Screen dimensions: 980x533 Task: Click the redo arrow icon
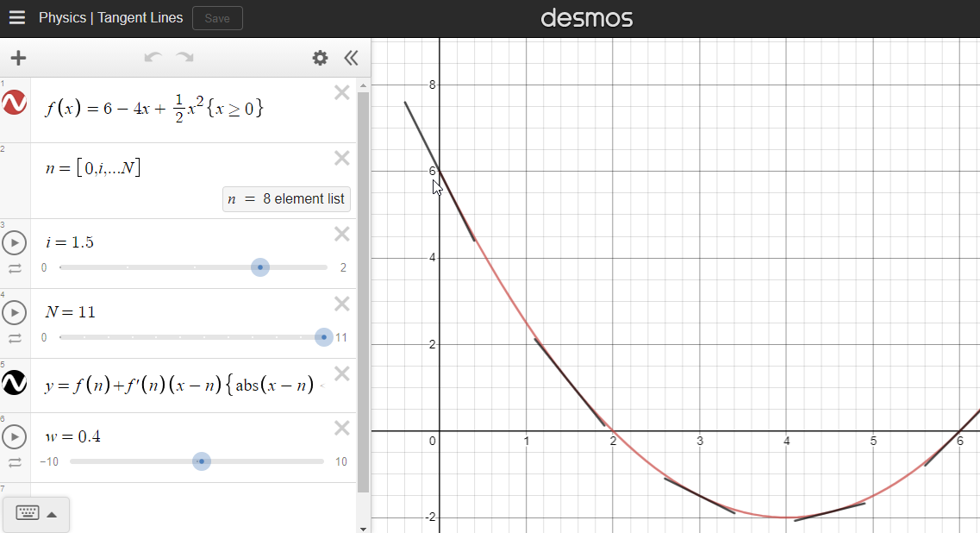(x=184, y=58)
